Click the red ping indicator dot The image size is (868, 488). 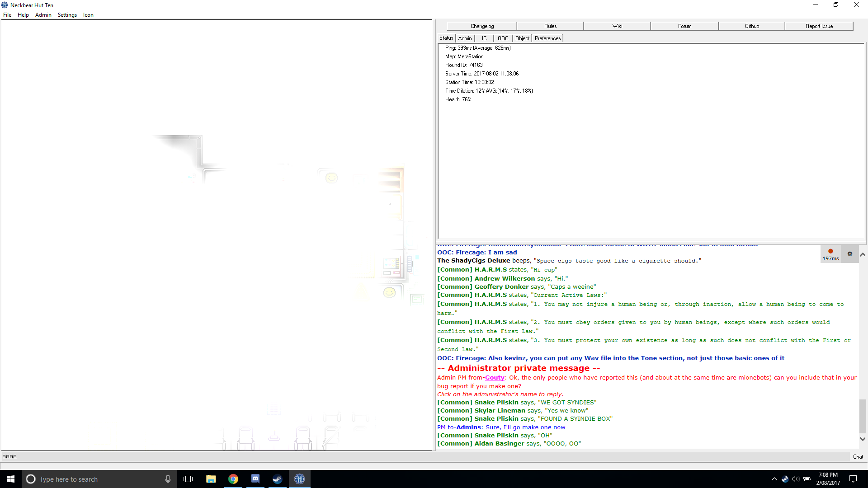point(830,251)
